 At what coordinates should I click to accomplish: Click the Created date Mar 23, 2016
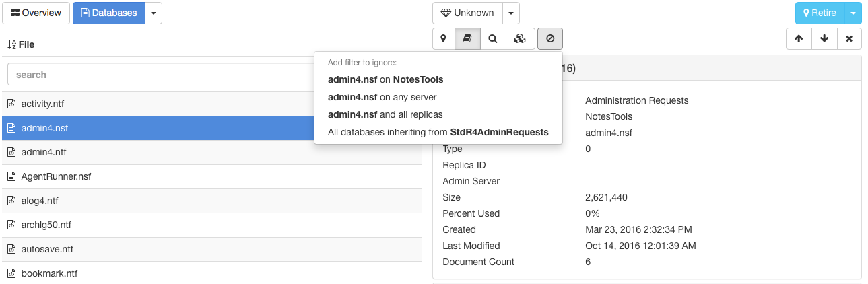tap(639, 229)
